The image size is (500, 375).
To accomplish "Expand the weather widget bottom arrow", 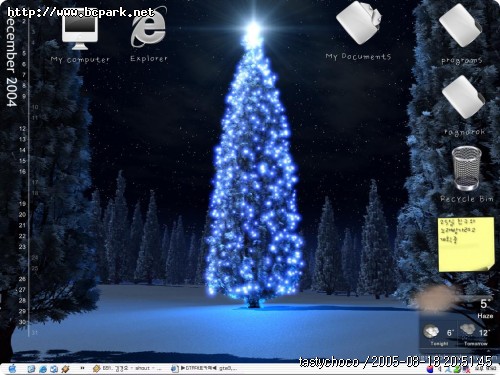I will 489,351.
